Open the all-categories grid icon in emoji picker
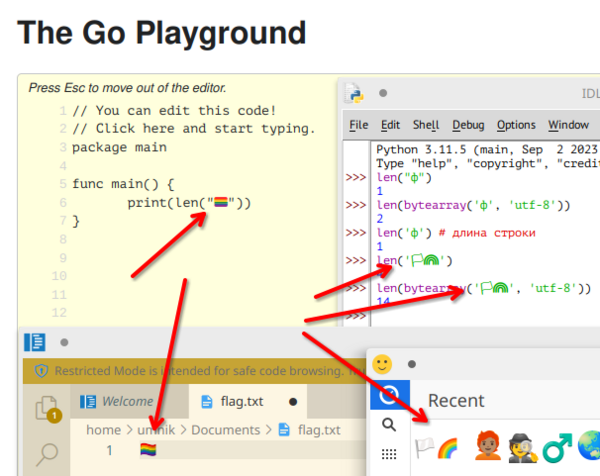This screenshot has width=600, height=476. [x=389, y=454]
